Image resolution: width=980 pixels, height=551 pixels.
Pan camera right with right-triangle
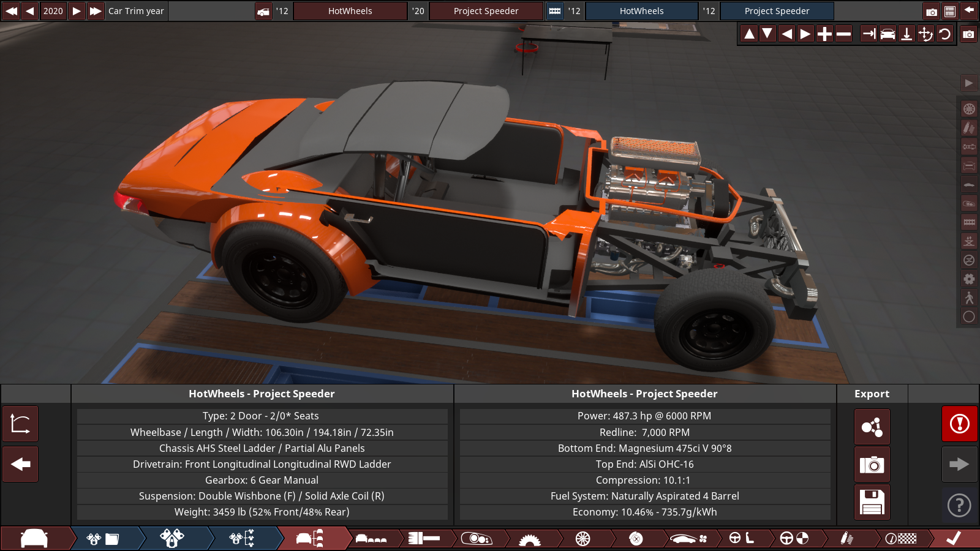(x=806, y=34)
